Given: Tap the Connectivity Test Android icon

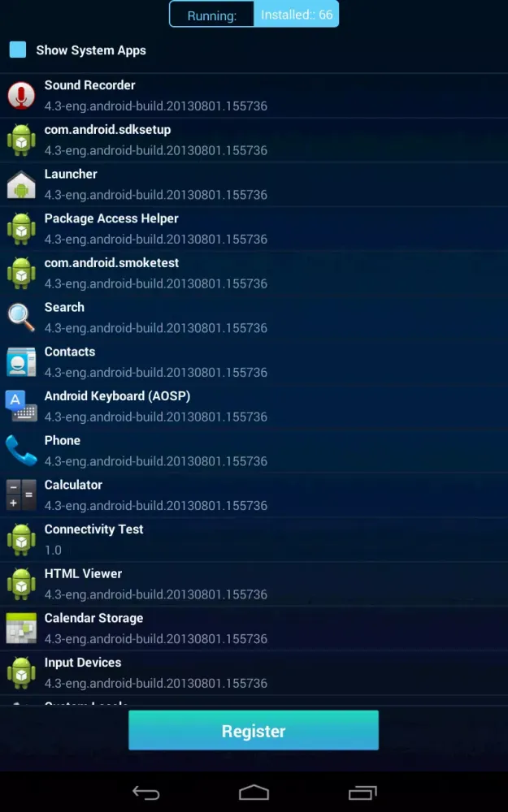Looking at the screenshot, I should pos(21,540).
